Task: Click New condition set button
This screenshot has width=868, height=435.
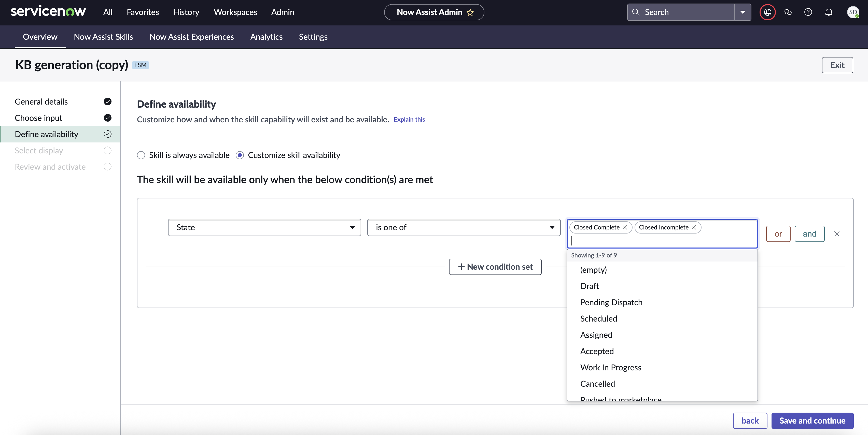Action: 495,267
